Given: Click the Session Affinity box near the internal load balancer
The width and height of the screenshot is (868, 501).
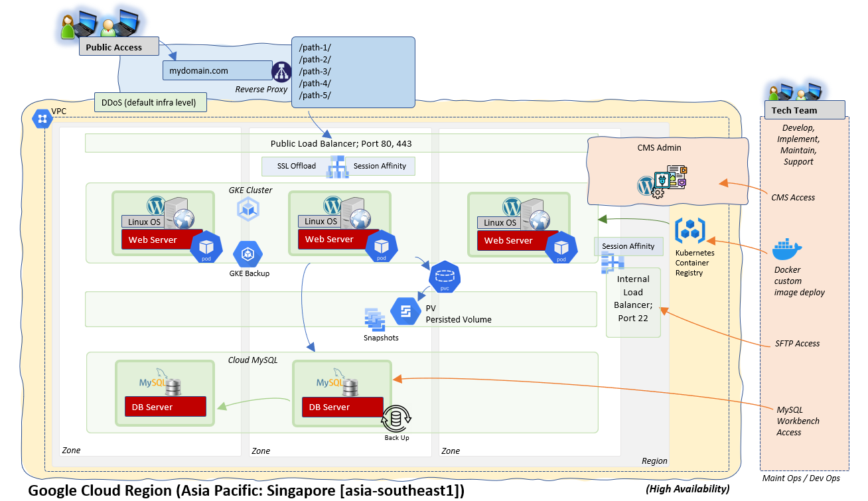Looking at the screenshot, I should (x=628, y=246).
